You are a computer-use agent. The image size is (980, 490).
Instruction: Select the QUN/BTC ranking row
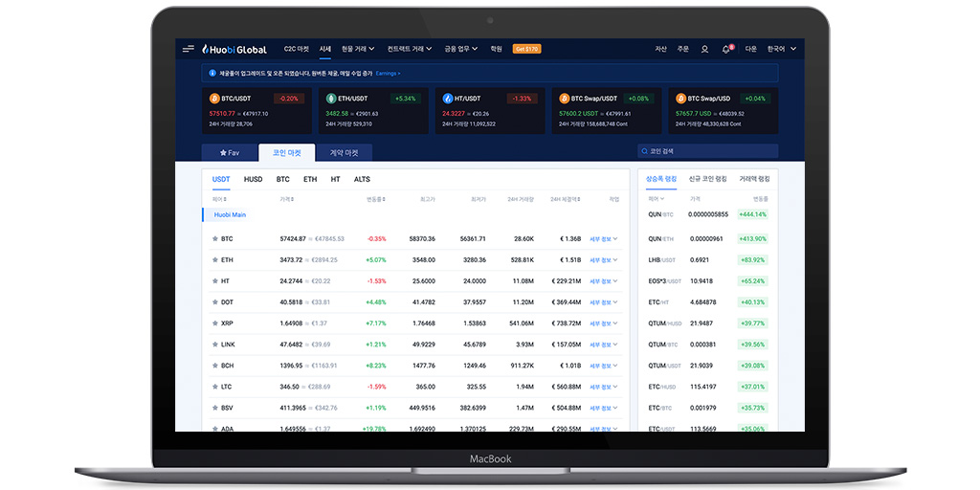(708, 214)
